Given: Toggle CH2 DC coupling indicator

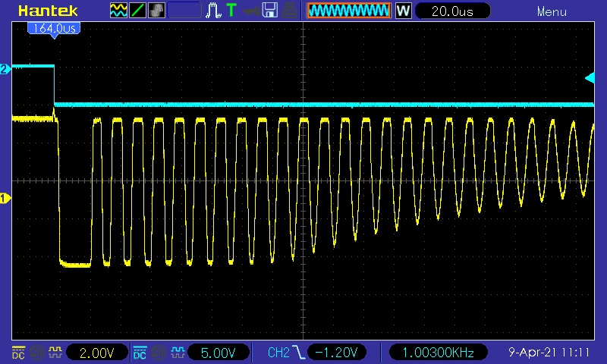Looking at the screenshot, I should (140, 353).
